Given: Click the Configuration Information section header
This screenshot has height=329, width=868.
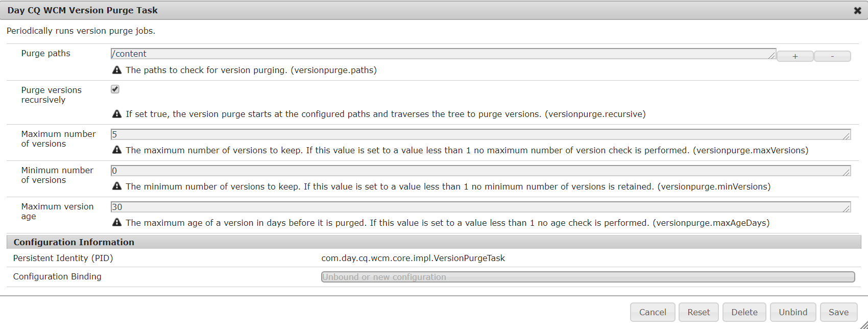Looking at the screenshot, I should click(x=433, y=242).
